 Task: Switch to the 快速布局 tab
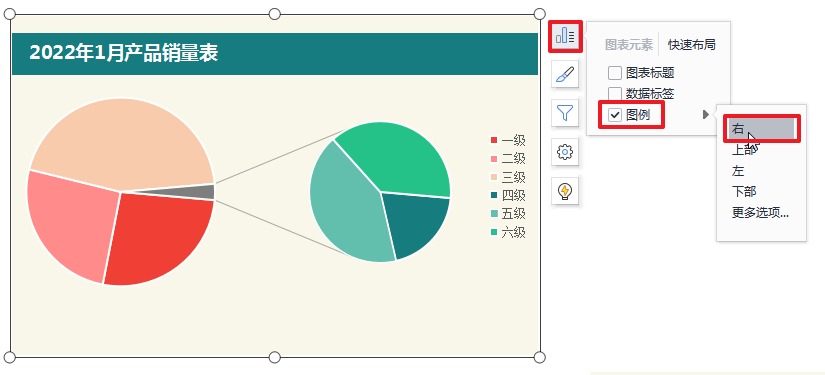[692, 45]
